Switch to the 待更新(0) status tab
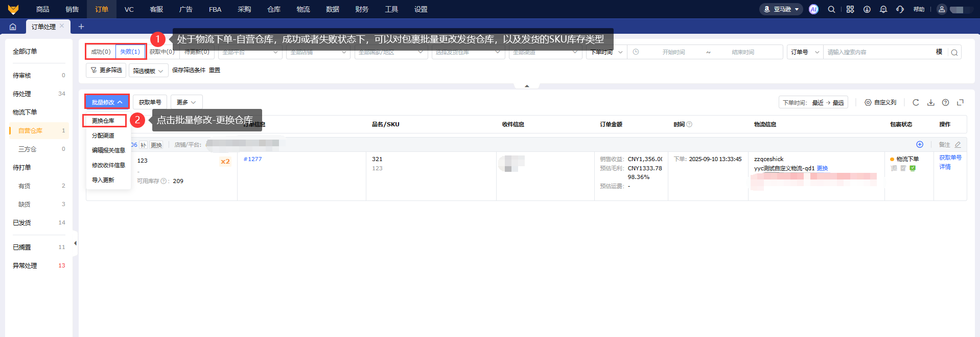This screenshot has height=337, width=980. click(197, 52)
